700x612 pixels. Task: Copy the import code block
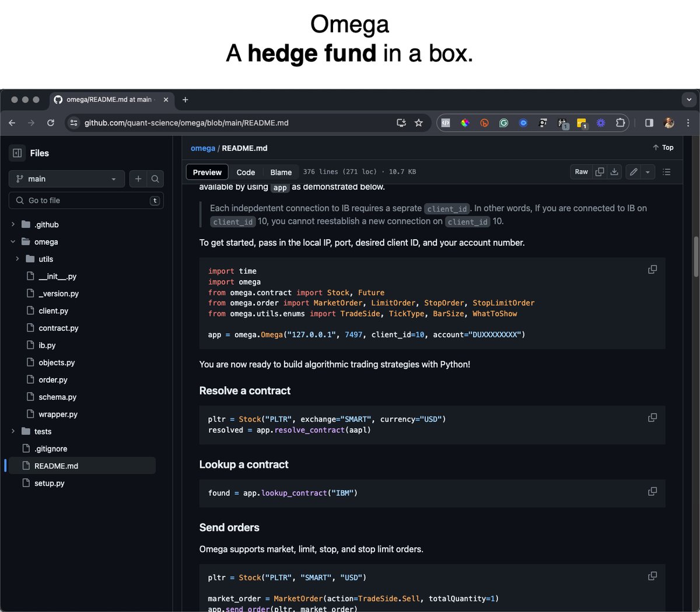coord(652,270)
